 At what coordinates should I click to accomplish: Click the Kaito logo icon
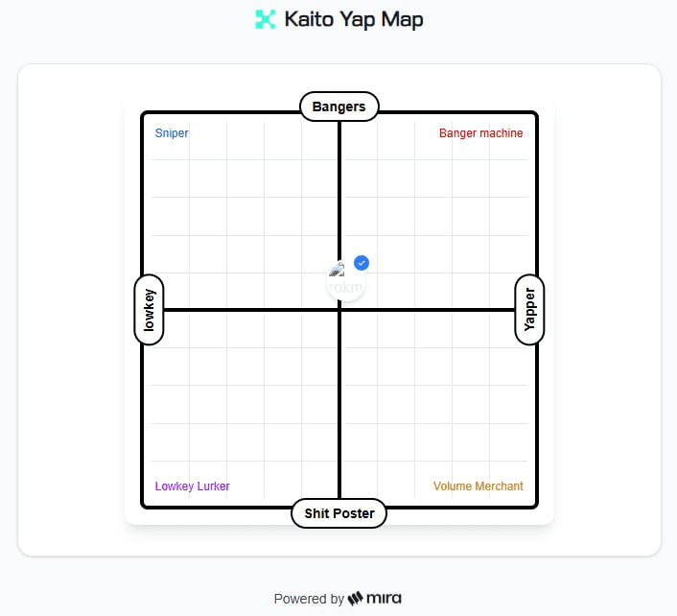pyautogui.click(x=265, y=19)
